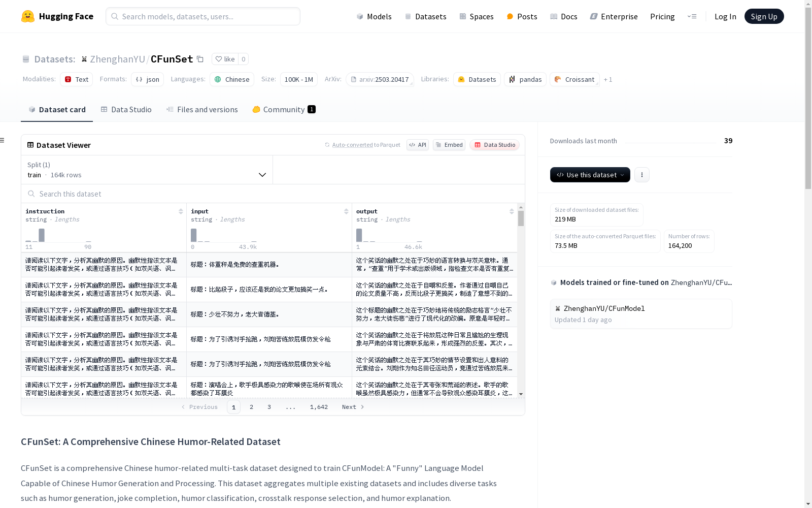Open Enterprise in the top navigation
The height and width of the screenshot is (508, 812).
coord(614,16)
